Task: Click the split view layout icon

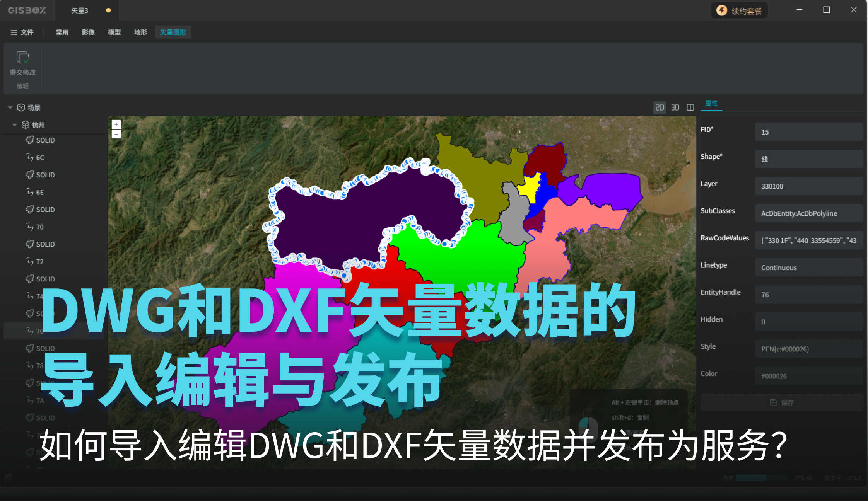Action: point(690,107)
